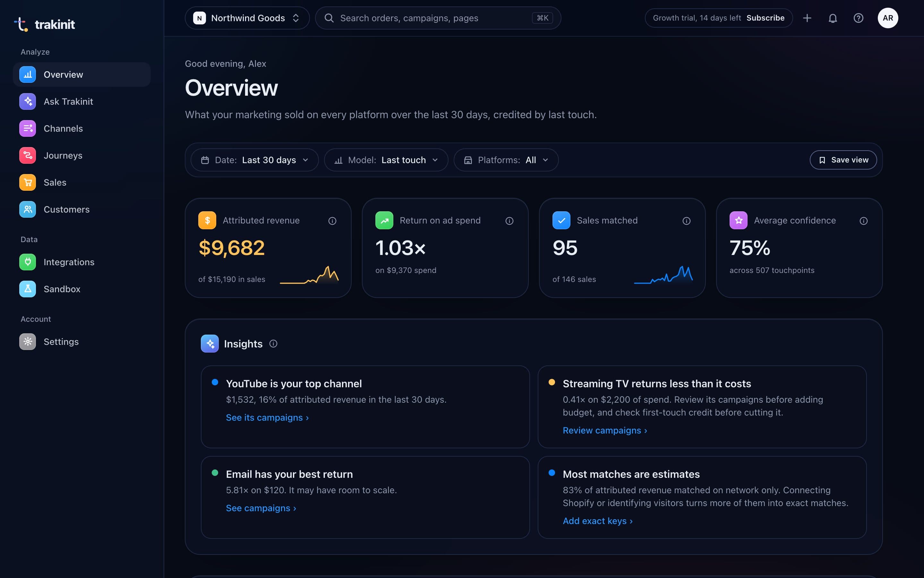Show info for Average confidence
Viewport: 924px width, 578px height.
coord(864,221)
